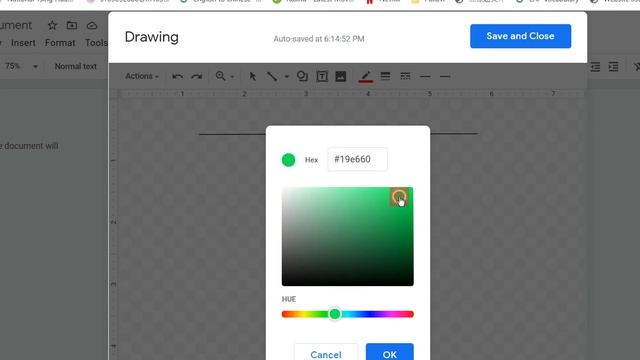The image size is (640, 360).
Task: Open the Insert menu in Docs
Action: pyautogui.click(x=23, y=43)
